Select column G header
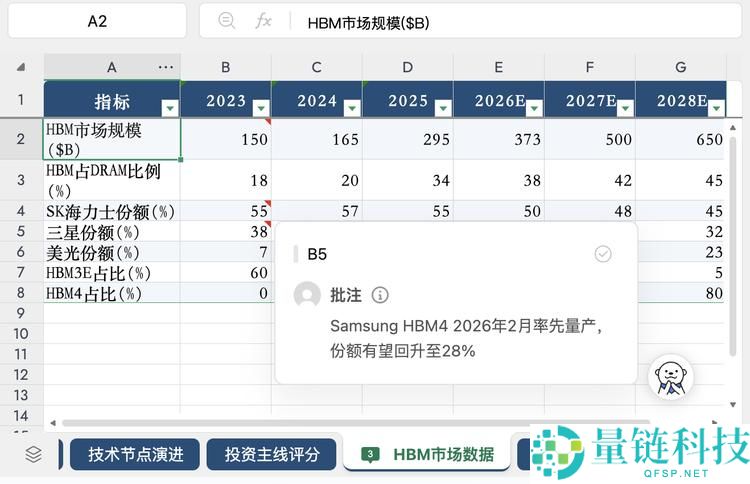This screenshot has height=484, width=750. click(681, 67)
